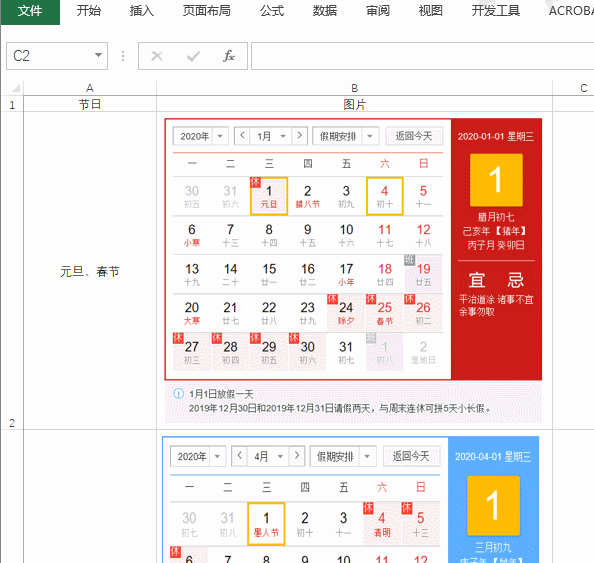This screenshot has height=563, width=594.
Task: Select January 26 初二 date
Action: pos(424,313)
